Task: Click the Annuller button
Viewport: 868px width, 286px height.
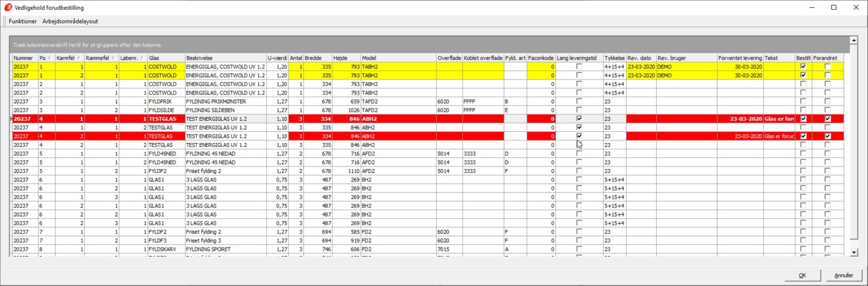Action: tap(844, 275)
